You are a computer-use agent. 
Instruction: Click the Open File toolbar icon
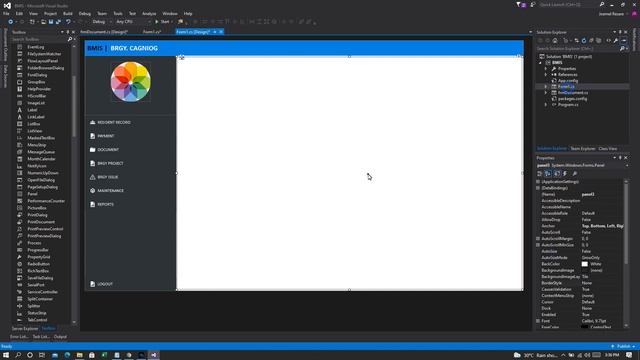point(43,22)
